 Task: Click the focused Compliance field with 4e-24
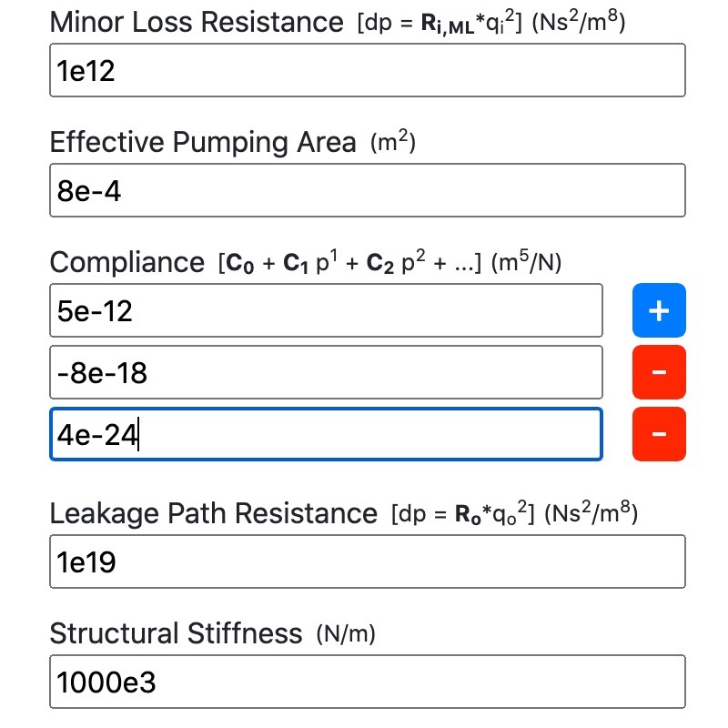pos(326,435)
